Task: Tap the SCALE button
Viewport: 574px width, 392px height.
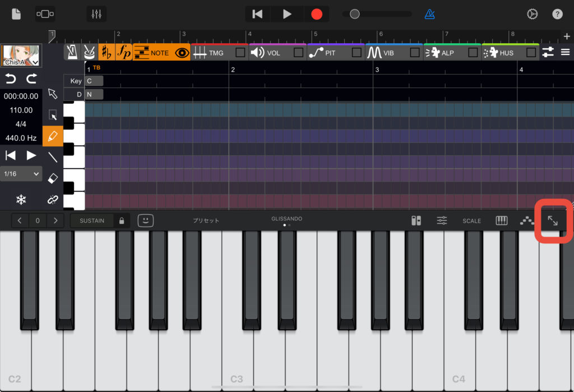Action: click(x=471, y=221)
